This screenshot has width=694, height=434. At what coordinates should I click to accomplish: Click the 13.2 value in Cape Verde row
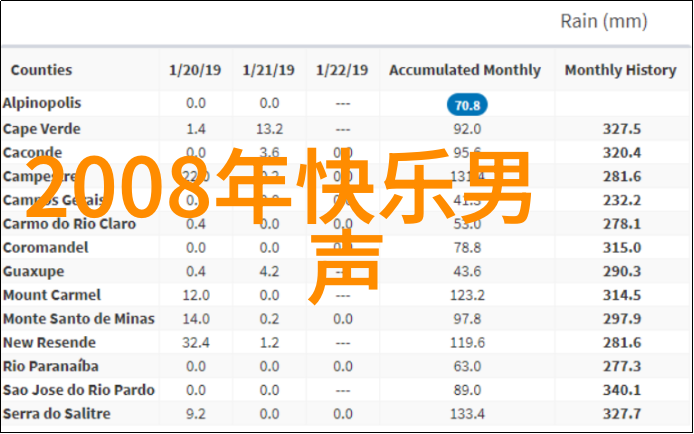(269, 129)
